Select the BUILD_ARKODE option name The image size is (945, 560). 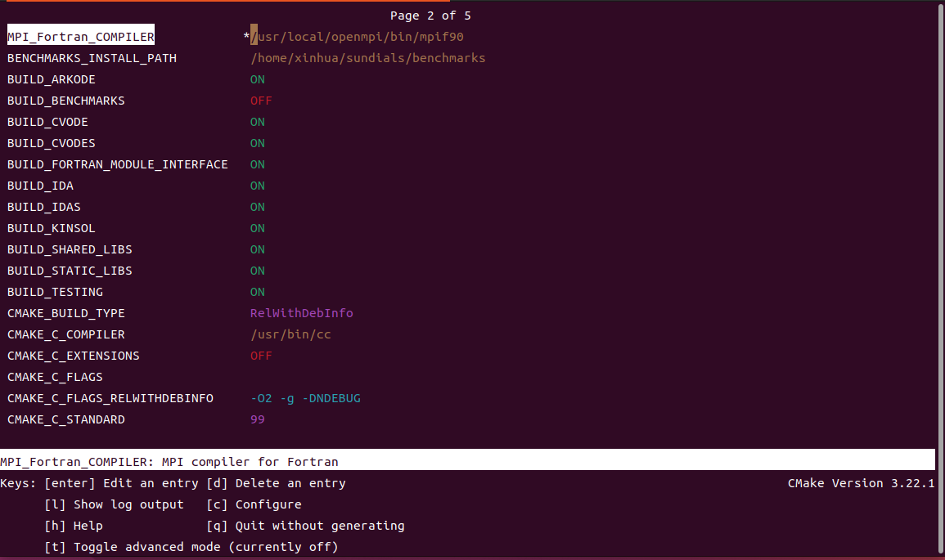point(52,79)
